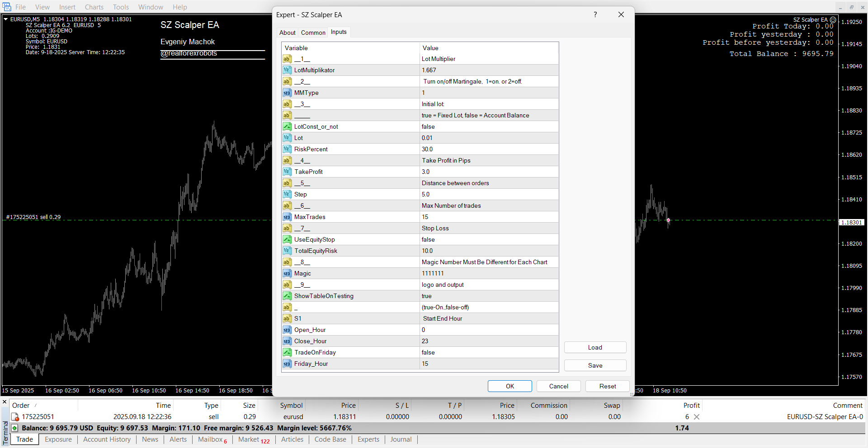Switch to the Common tab
The height and width of the screenshot is (448, 868).
313,33
